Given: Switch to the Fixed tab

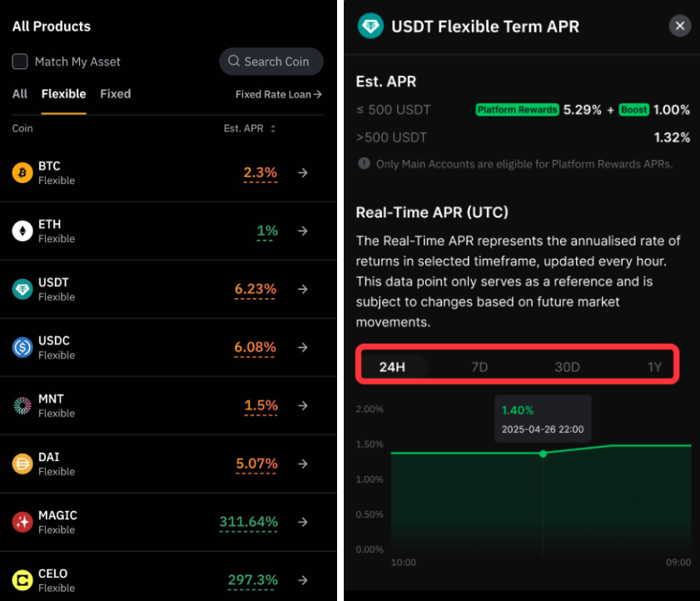Looking at the screenshot, I should [115, 94].
